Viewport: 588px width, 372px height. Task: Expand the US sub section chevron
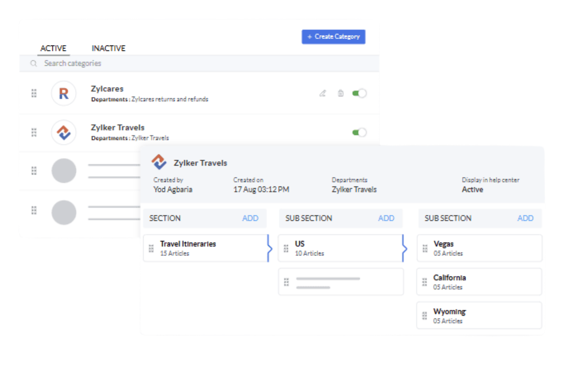click(405, 249)
